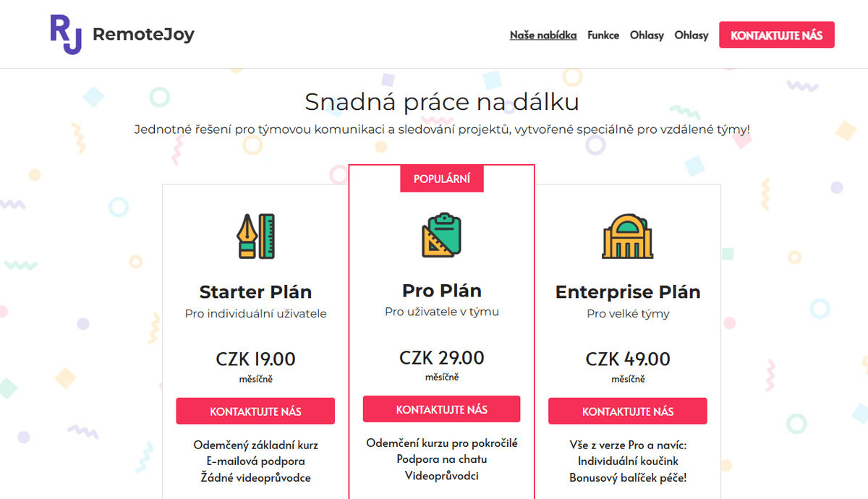
Task: Click the second Ohlasy navigation link
Action: (692, 35)
